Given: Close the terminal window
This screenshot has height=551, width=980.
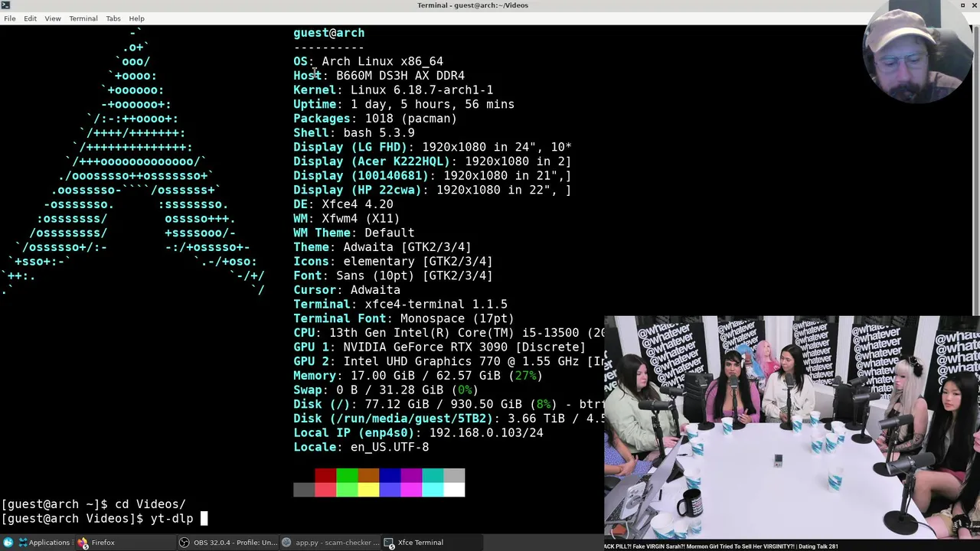Looking at the screenshot, I should (x=974, y=5).
